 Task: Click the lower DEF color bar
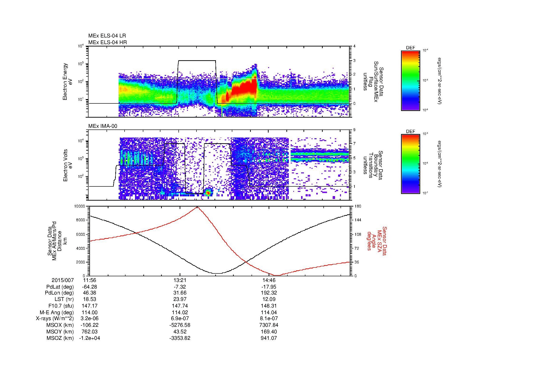(410, 164)
